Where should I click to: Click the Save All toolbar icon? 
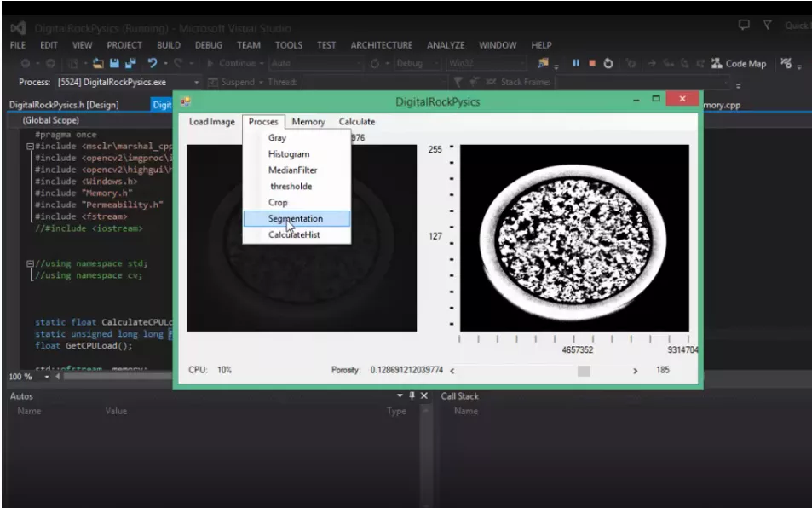click(130, 64)
